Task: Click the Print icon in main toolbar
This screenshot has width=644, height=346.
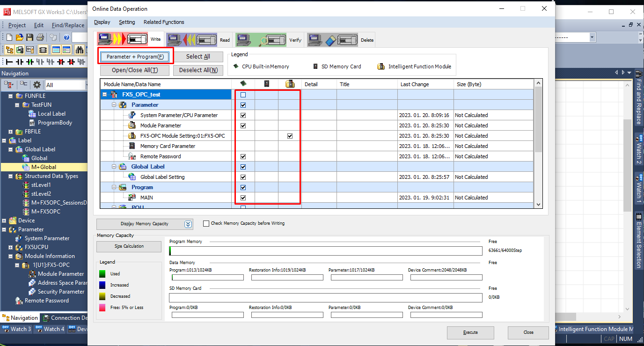Action: coord(40,37)
